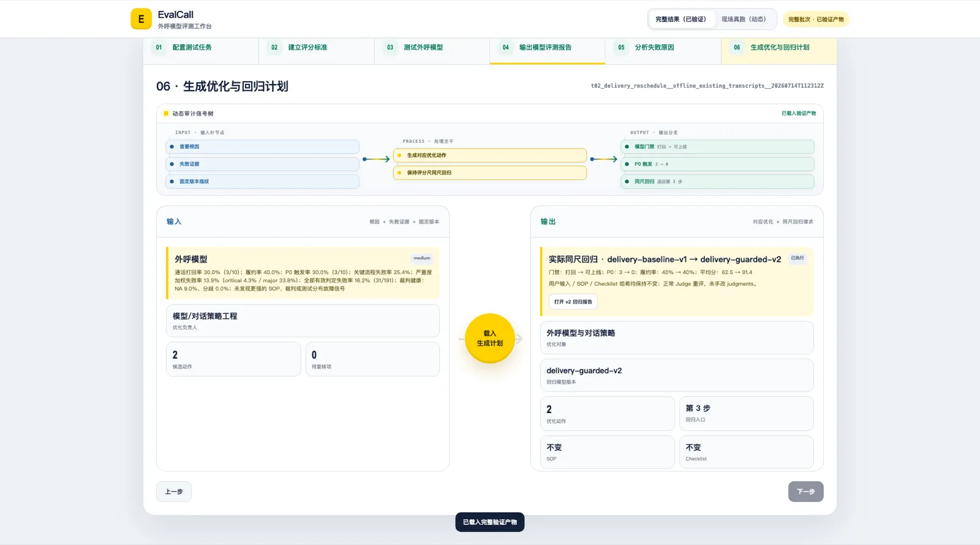
Task: Click the 已载入验证产物 status label
Action: [x=799, y=113]
